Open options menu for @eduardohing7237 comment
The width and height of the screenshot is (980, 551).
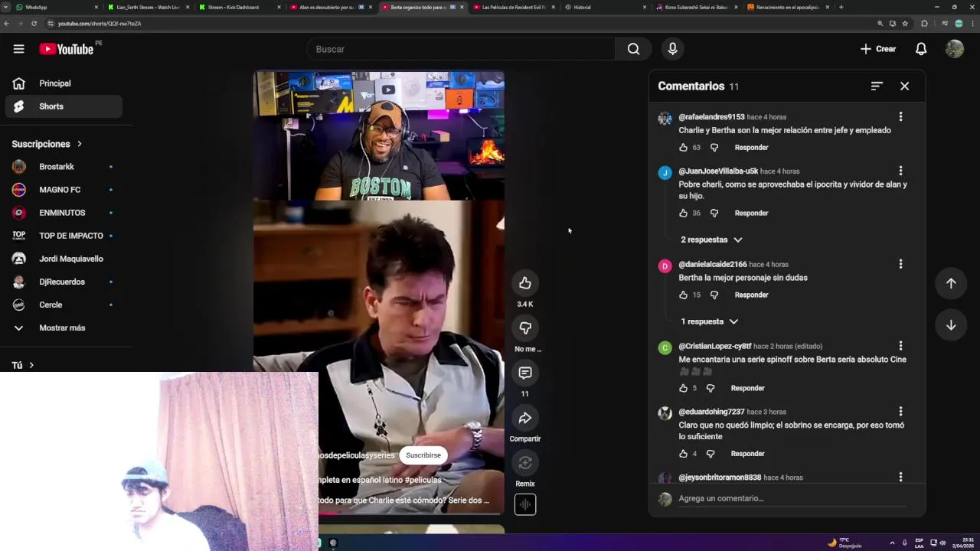[900, 412]
